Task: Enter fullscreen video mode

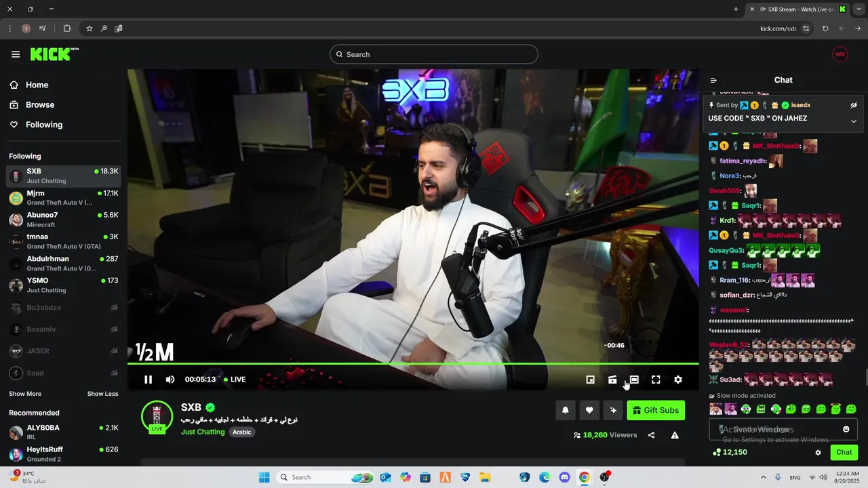Action: click(x=656, y=380)
